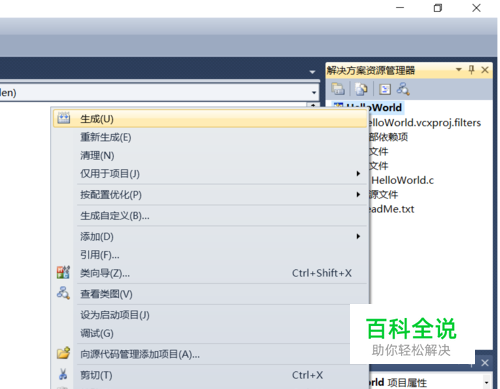Close the Solution Explorer panel
This screenshot has height=389, width=500.
click(485, 70)
